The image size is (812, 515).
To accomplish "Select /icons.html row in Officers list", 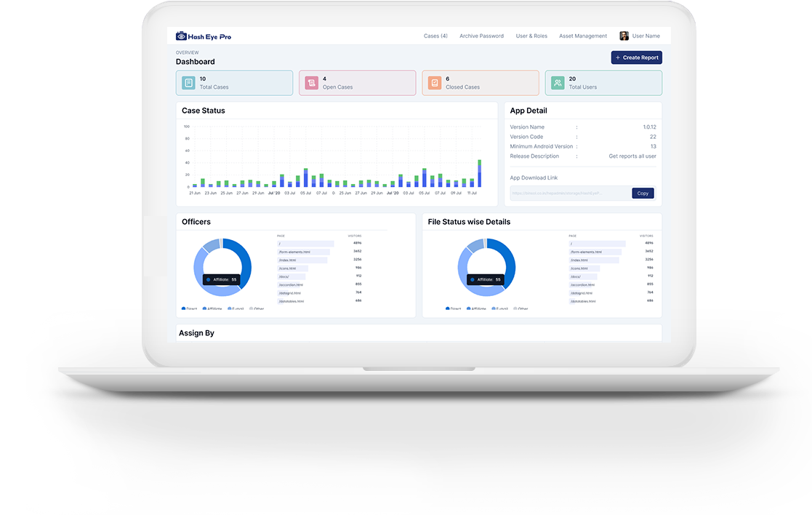I will click(x=320, y=268).
